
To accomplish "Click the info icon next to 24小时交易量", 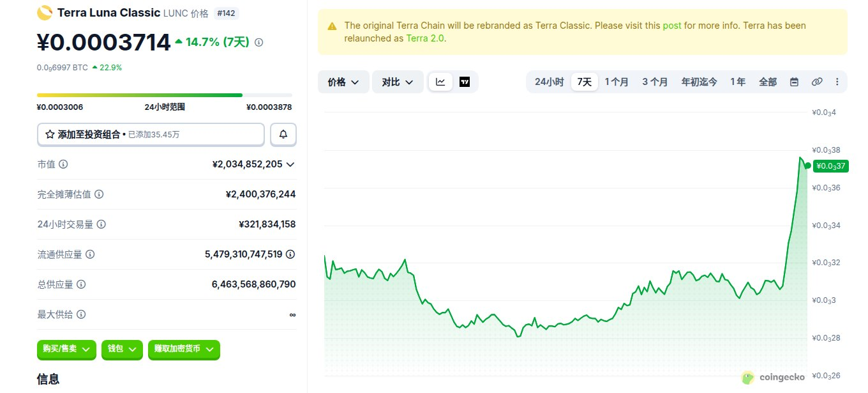I will (101, 224).
